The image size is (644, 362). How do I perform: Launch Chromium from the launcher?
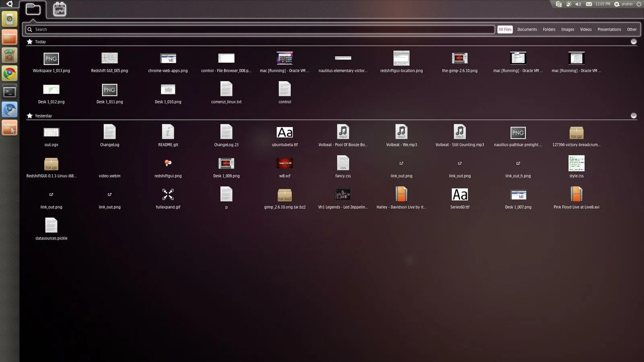(10, 110)
